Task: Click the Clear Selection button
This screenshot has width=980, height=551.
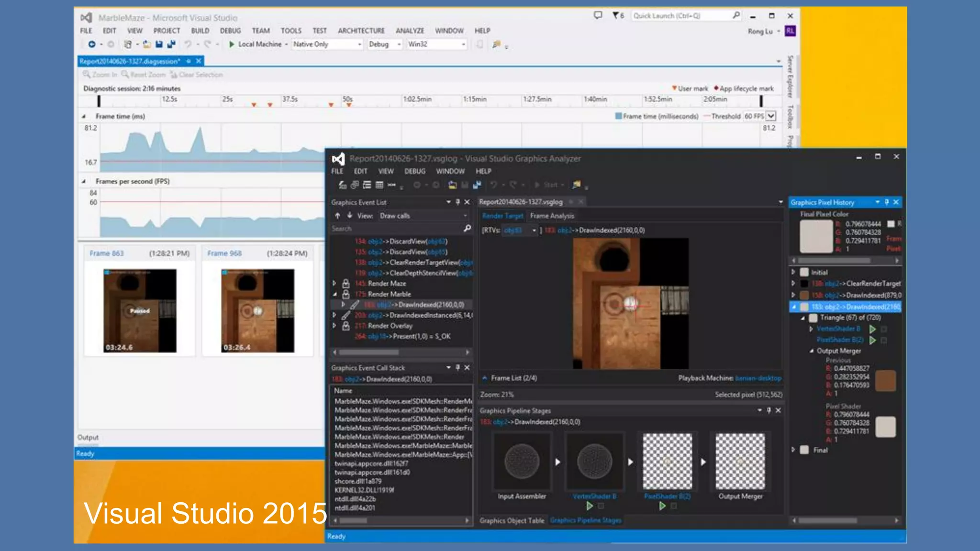Action: point(196,75)
